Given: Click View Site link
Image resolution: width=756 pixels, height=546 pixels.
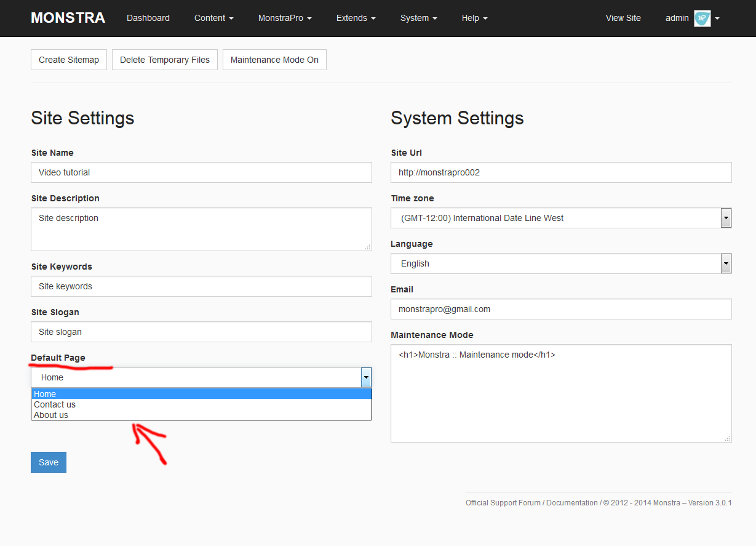Looking at the screenshot, I should coord(623,18).
